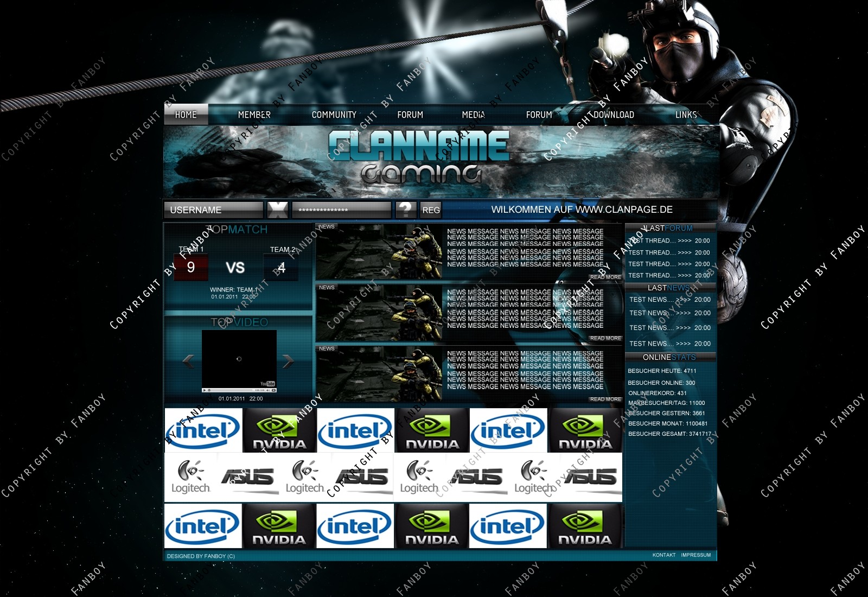868x597 pixels.
Task: Focus the masked password input field
Action: tap(341, 209)
